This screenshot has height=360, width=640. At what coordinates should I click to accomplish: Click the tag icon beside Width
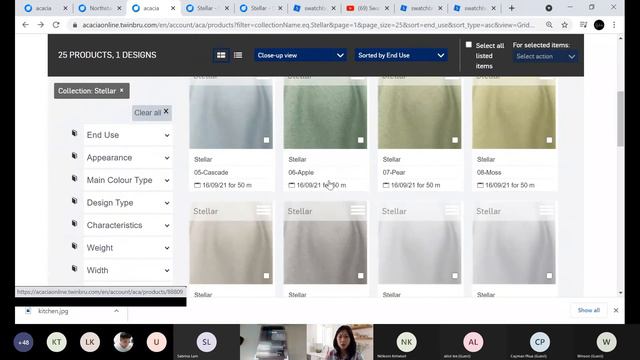coord(74,268)
